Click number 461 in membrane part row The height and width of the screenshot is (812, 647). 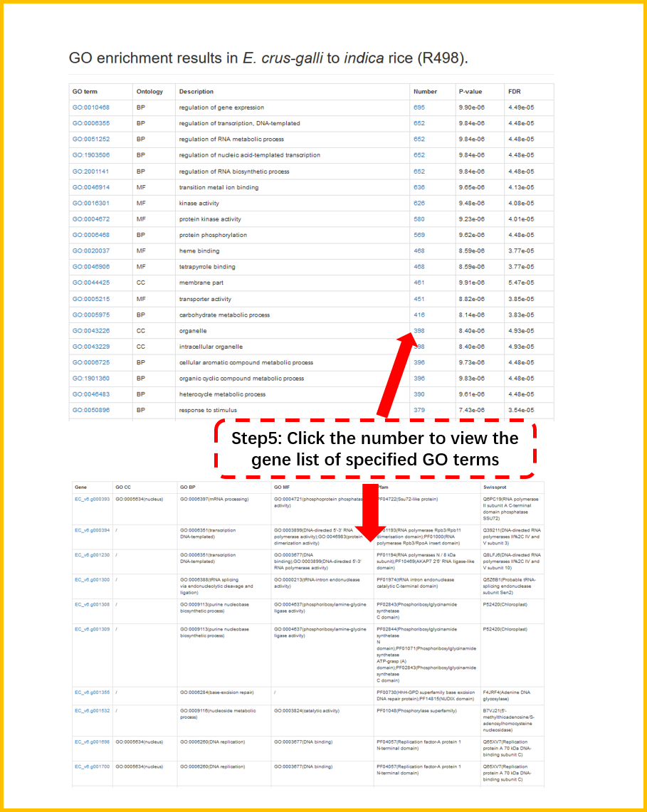click(x=419, y=283)
